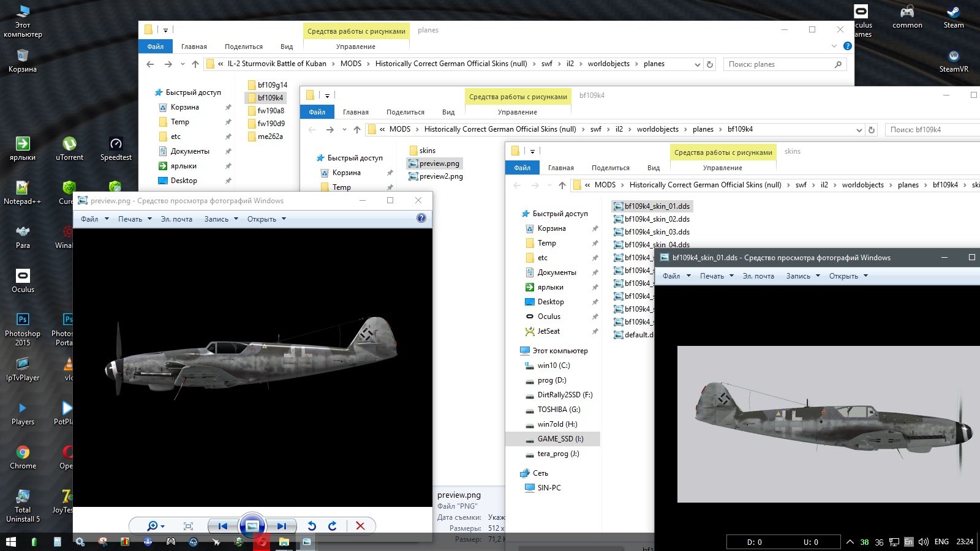Image resolution: width=980 pixels, height=551 pixels.
Task: Open the zoom magnifier in preview.png viewer
Action: tap(156, 526)
